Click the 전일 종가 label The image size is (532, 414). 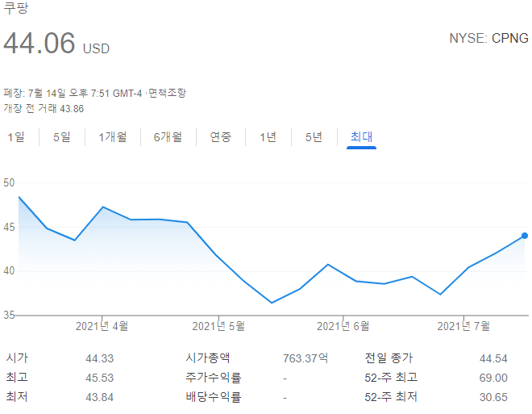tap(389, 358)
